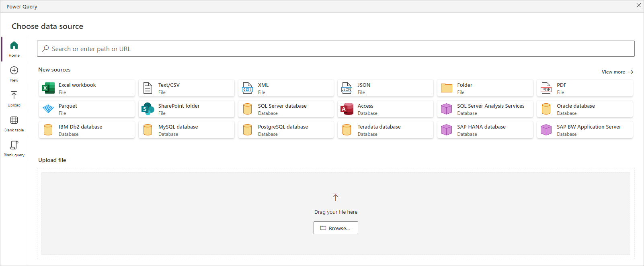Select the Text/CSV file icon

click(x=148, y=88)
